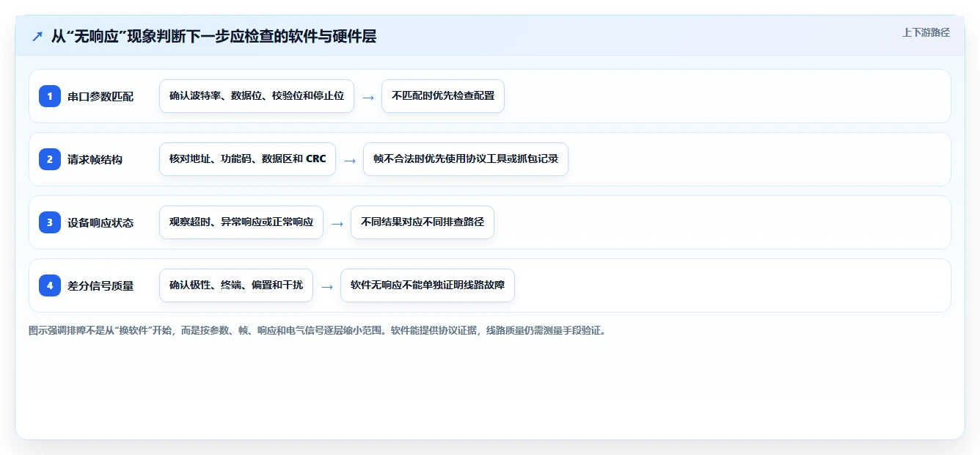The height and width of the screenshot is (455, 980).
Task: Click the footnote text starting 图示强调排障
Action: point(318,330)
